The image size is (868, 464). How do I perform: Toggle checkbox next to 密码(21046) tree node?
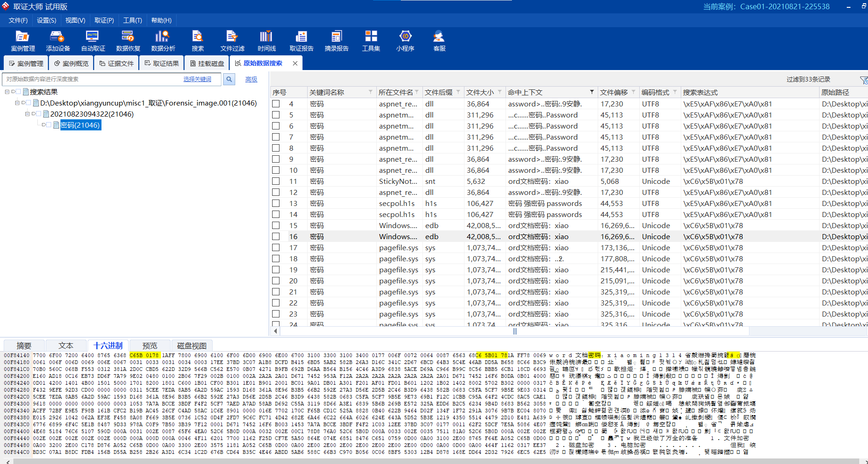pos(49,125)
